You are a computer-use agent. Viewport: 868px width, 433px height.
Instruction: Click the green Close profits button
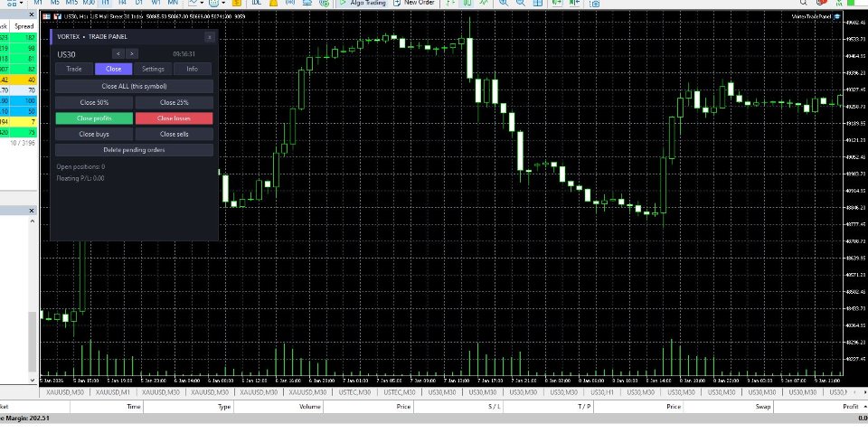click(x=94, y=118)
